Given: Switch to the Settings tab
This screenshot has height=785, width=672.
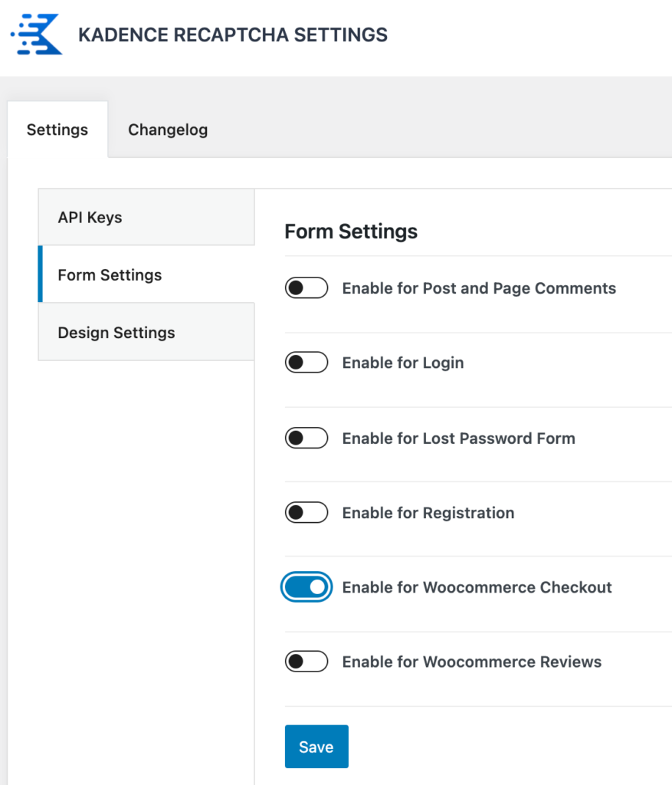Looking at the screenshot, I should coord(57,130).
